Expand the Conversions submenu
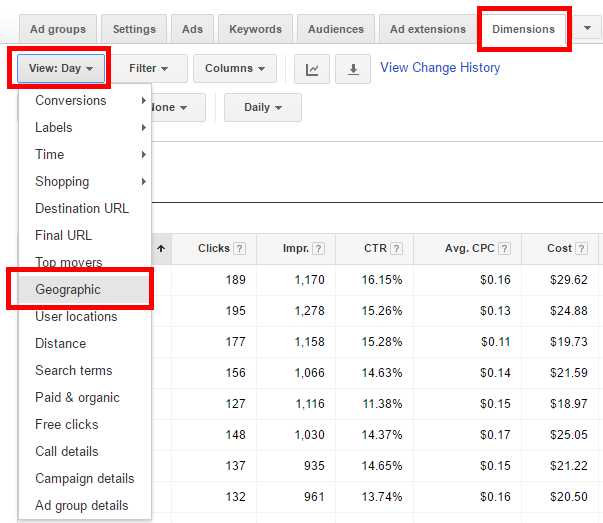This screenshot has width=603, height=523. pos(85,101)
